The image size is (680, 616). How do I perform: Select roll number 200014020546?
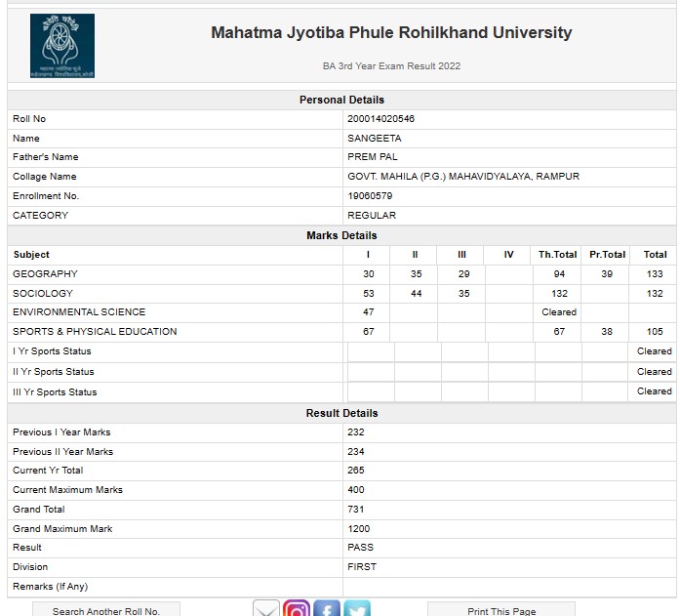[380, 119]
